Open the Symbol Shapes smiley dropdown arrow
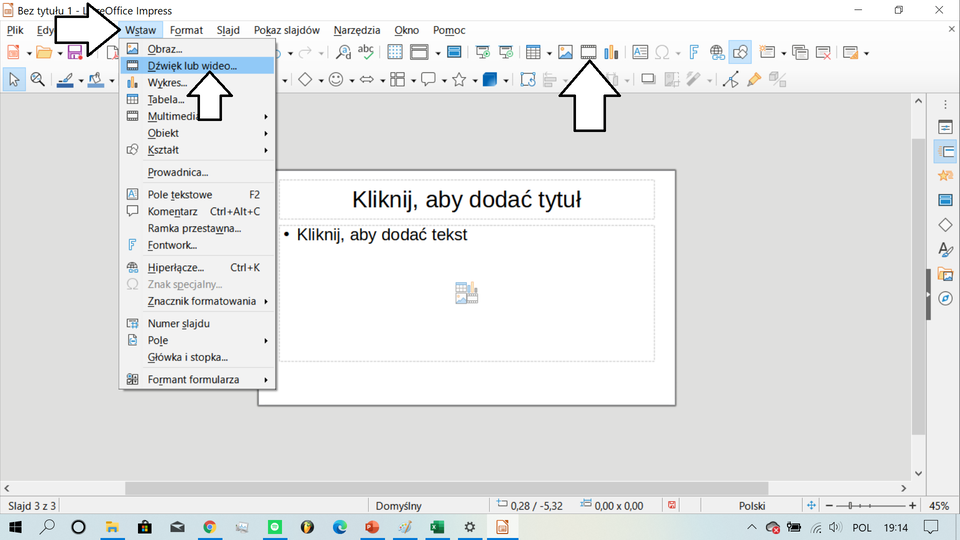 pos(351,80)
